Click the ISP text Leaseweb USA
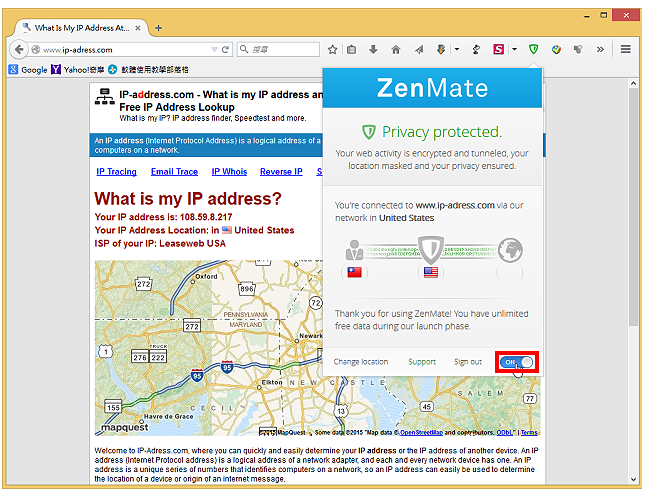This screenshot has width=654, height=498. click(192, 244)
